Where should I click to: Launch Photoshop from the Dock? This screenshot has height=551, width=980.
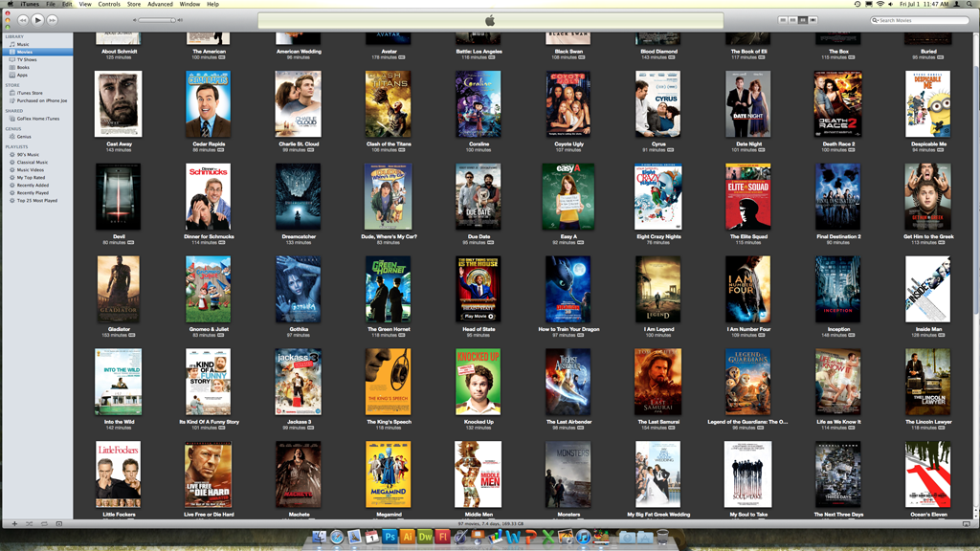tap(390, 537)
